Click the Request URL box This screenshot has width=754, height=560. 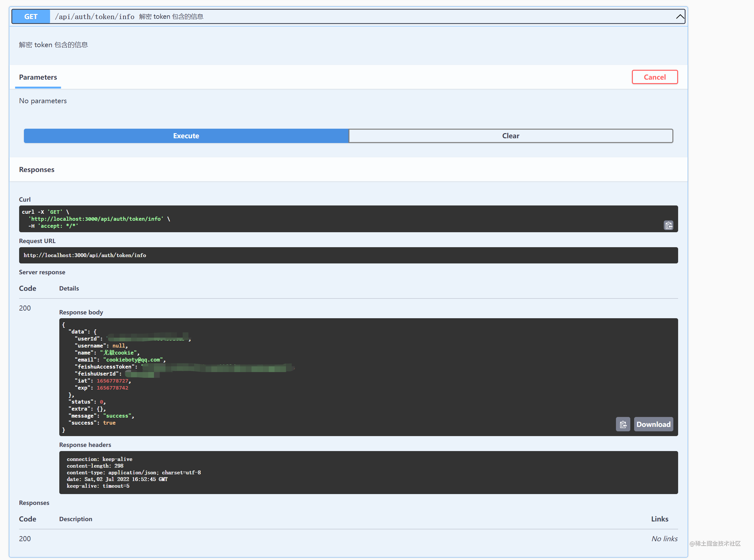pyautogui.click(x=348, y=255)
